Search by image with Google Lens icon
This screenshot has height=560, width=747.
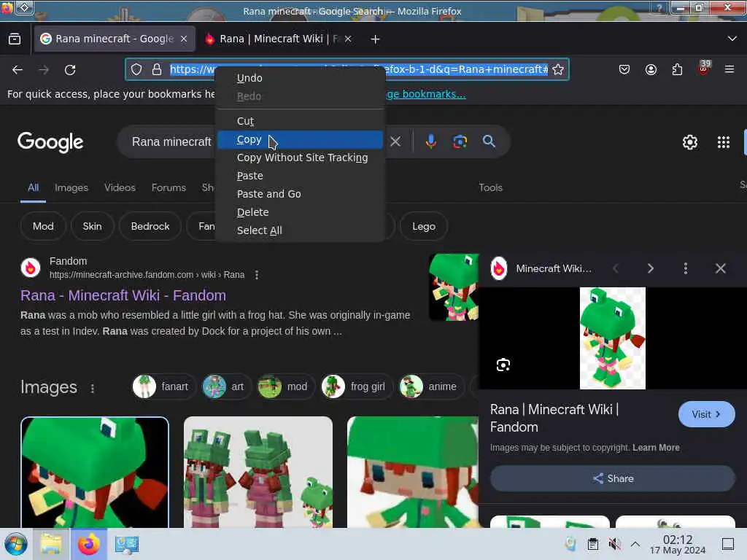click(460, 141)
